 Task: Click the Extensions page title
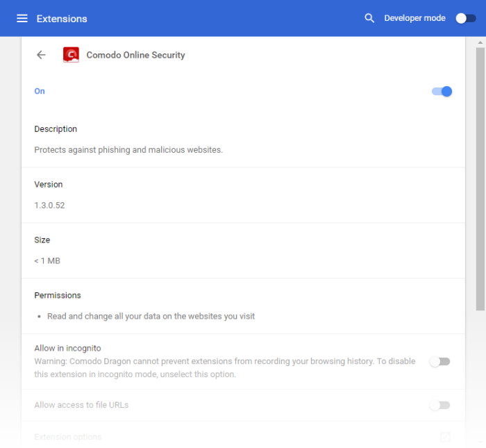[62, 19]
